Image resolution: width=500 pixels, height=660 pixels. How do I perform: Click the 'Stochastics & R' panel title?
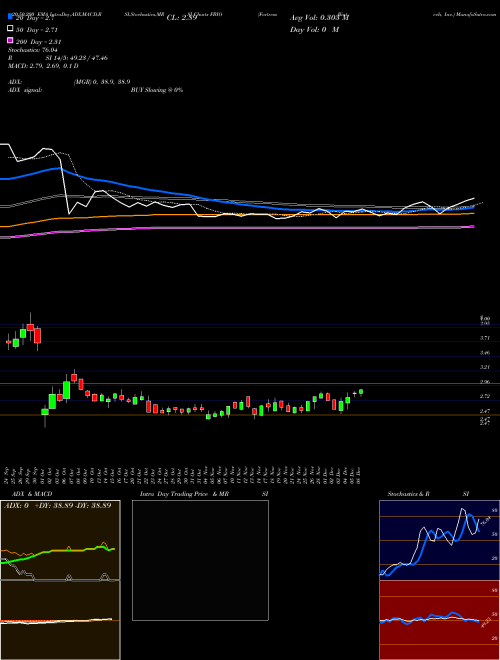(408, 494)
